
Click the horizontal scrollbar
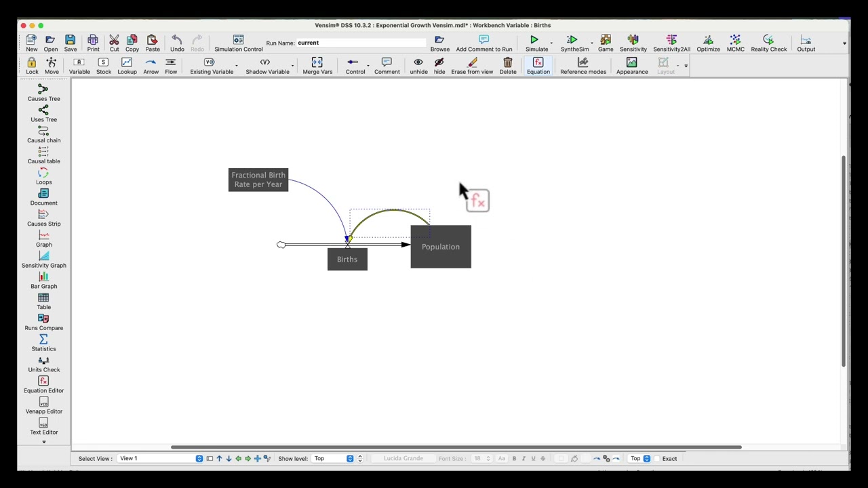click(456, 447)
